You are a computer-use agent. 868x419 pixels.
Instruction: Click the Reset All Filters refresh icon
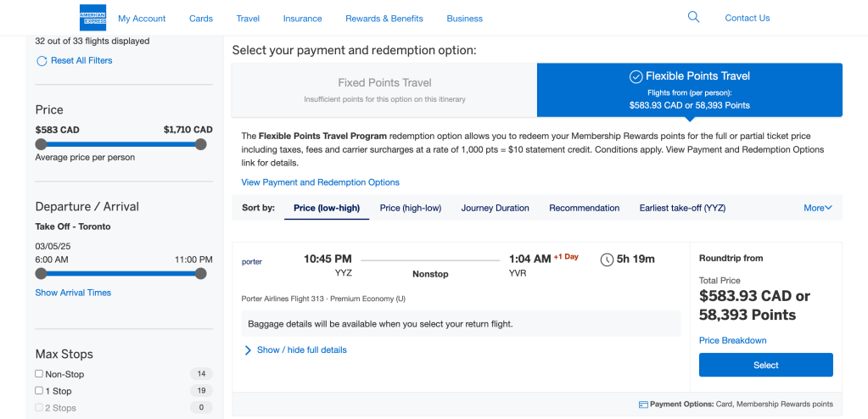coord(42,61)
